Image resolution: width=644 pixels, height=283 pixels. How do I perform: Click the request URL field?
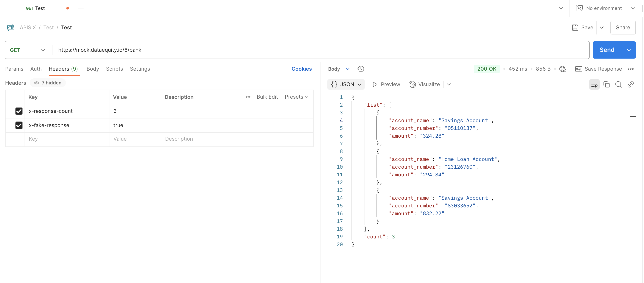[x=320, y=50]
